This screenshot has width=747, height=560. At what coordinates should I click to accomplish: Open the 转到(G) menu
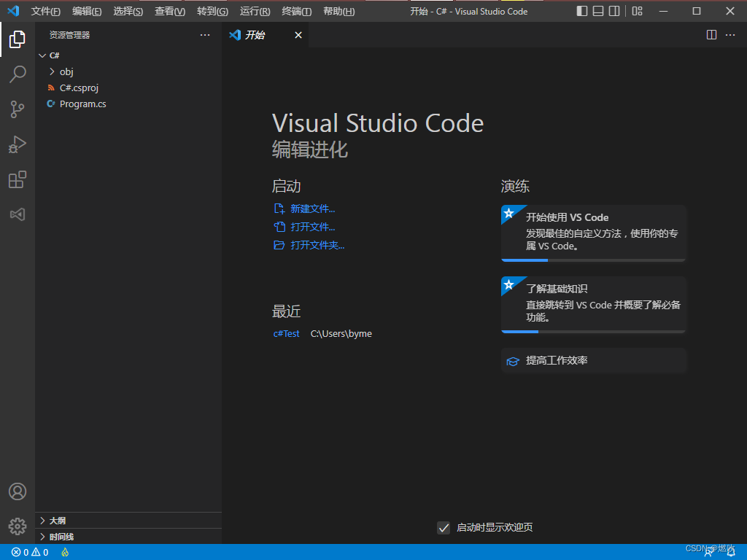pyautogui.click(x=212, y=11)
